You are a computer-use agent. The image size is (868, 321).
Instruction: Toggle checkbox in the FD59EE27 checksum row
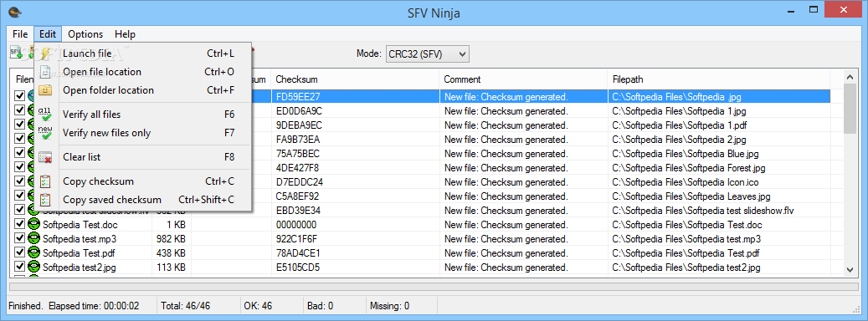20,96
